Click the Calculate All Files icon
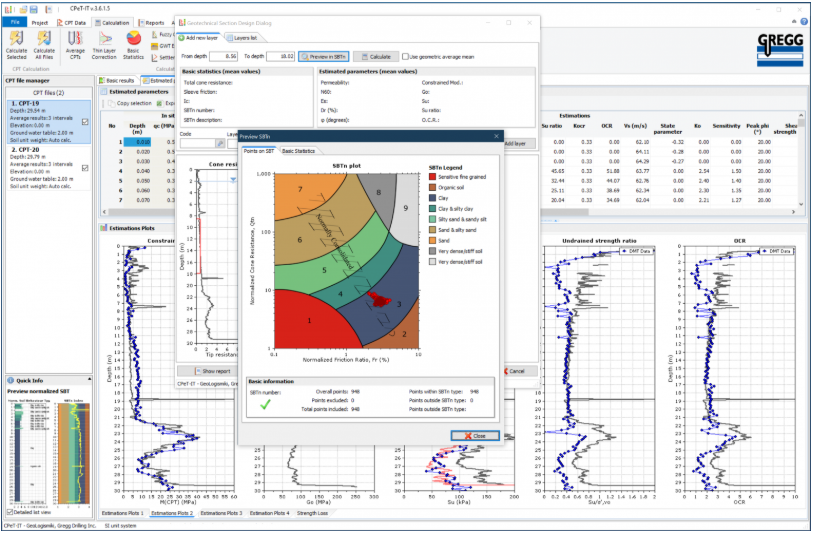 click(44, 38)
